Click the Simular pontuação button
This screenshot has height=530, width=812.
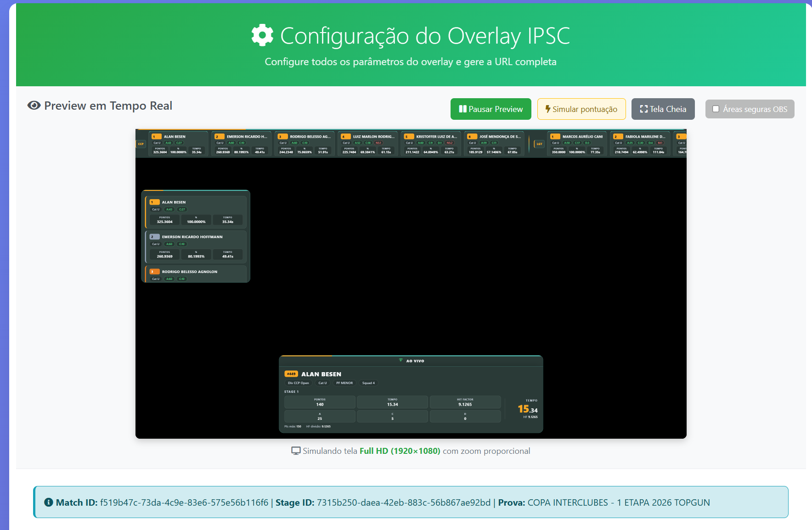coord(581,109)
